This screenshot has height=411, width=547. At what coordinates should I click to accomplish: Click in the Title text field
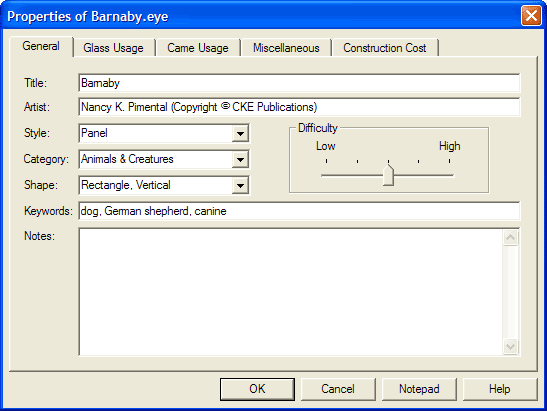(x=299, y=83)
